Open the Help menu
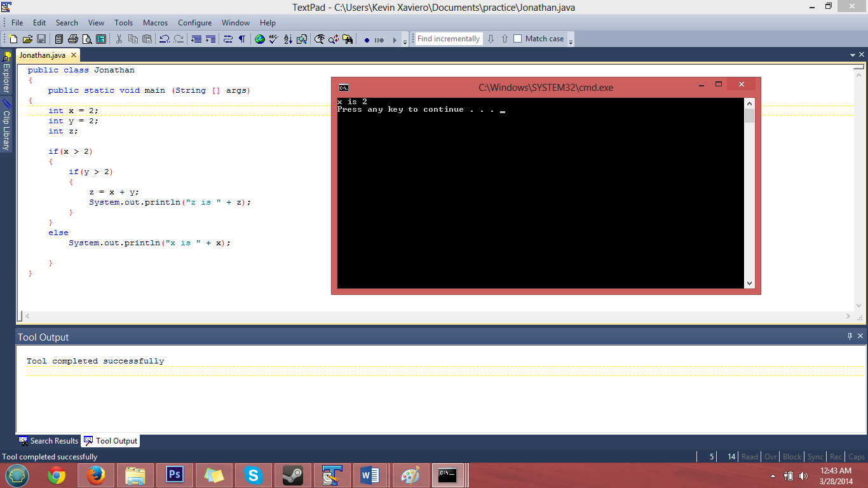 tap(268, 22)
